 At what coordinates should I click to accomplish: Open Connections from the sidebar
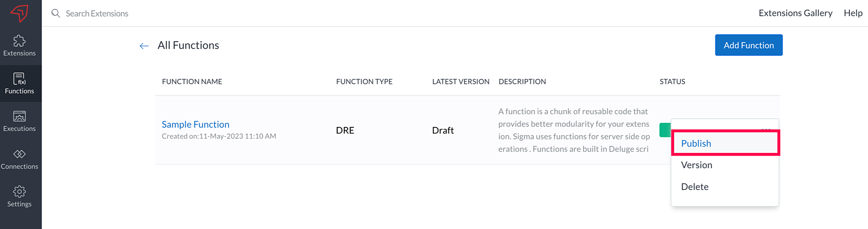[20, 159]
